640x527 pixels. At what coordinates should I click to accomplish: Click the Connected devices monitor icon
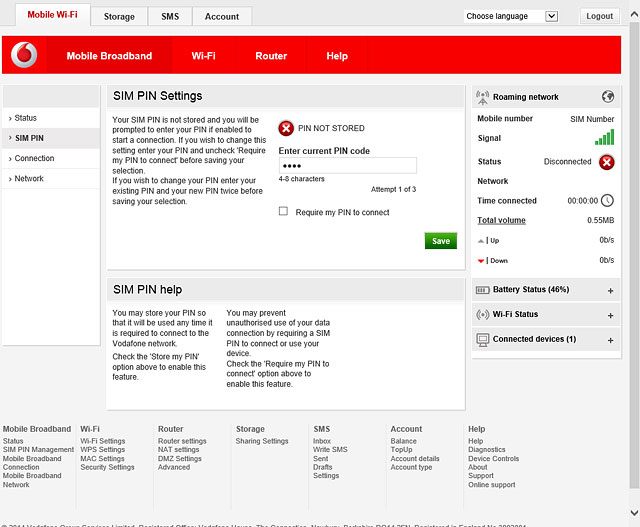482,340
